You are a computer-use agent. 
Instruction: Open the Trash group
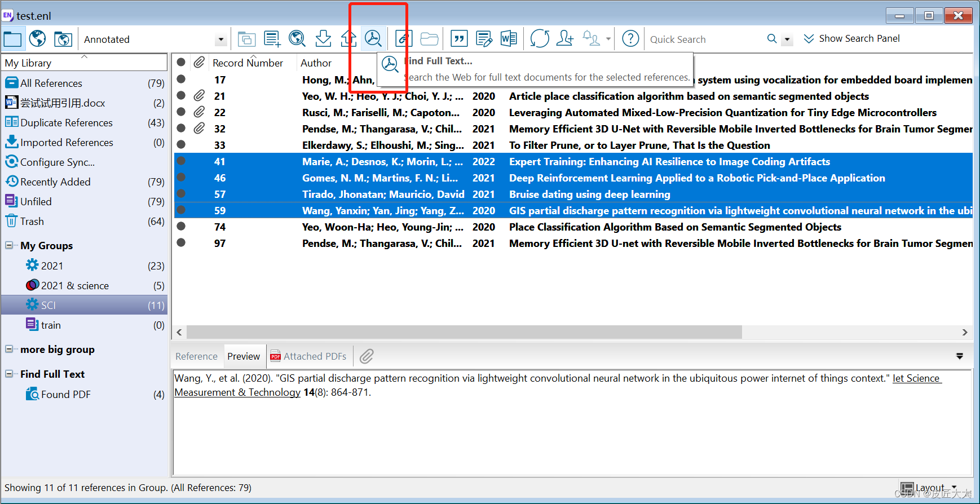pos(85,221)
